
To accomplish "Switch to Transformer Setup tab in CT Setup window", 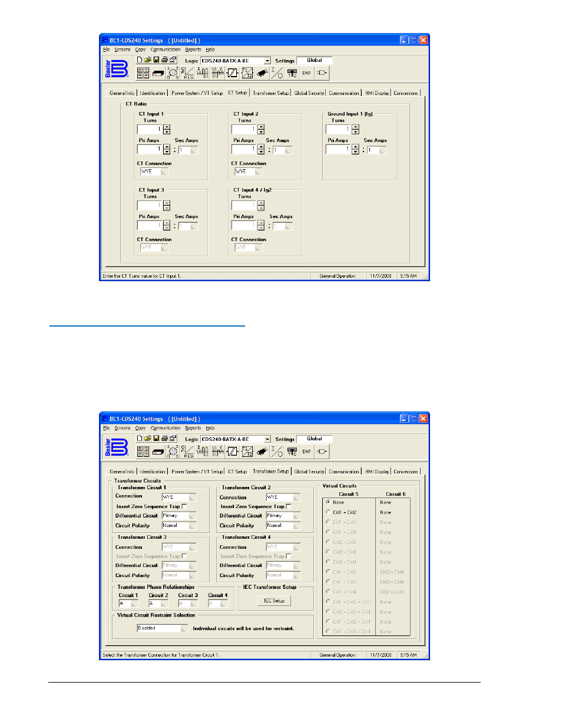I will [x=271, y=93].
